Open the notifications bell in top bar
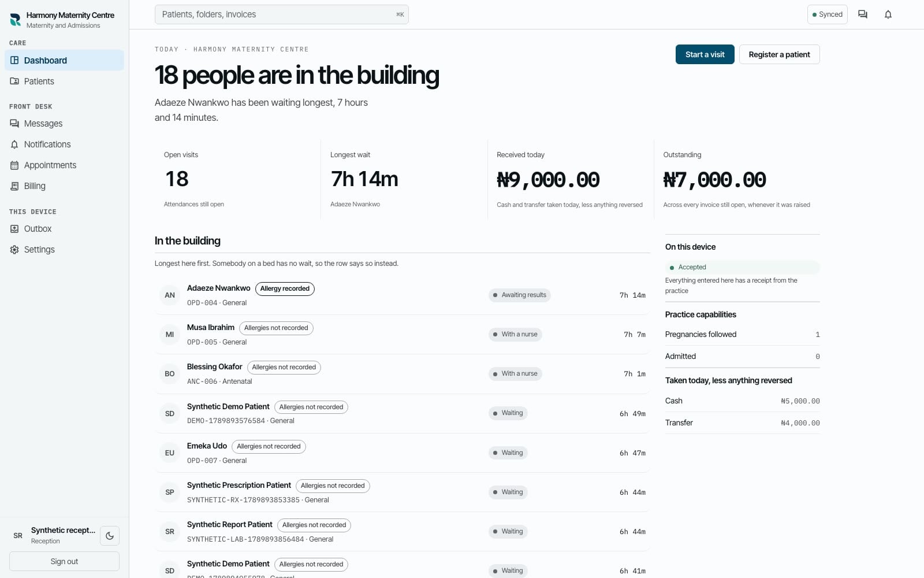The height and width of the screenshot is (578, 924). coord(888,14)
